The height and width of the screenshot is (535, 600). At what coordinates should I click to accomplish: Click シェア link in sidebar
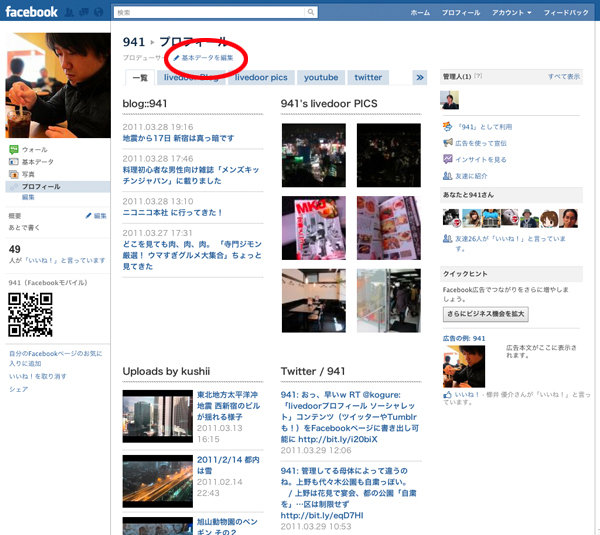(x=19, y=389)
